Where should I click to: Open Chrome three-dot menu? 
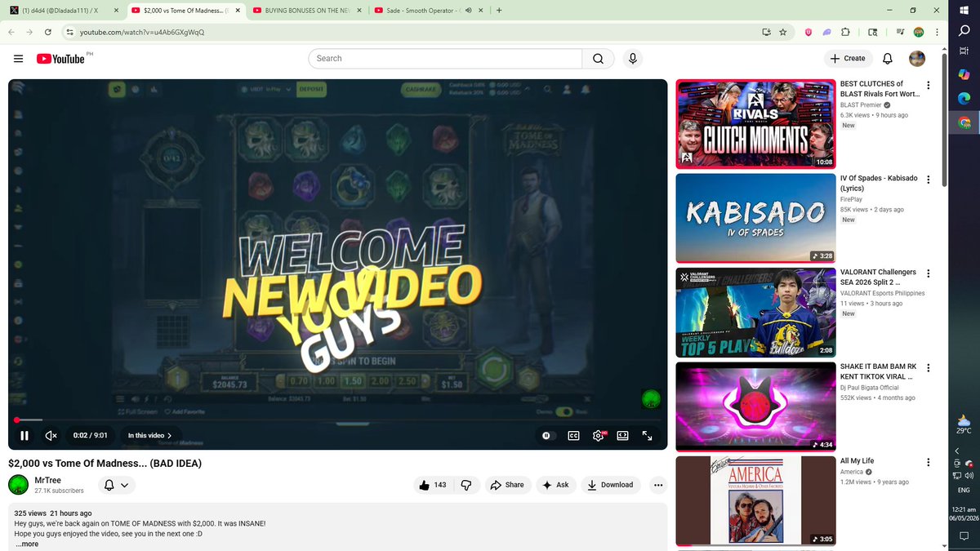pyautogui.click(x=936, y=32)
